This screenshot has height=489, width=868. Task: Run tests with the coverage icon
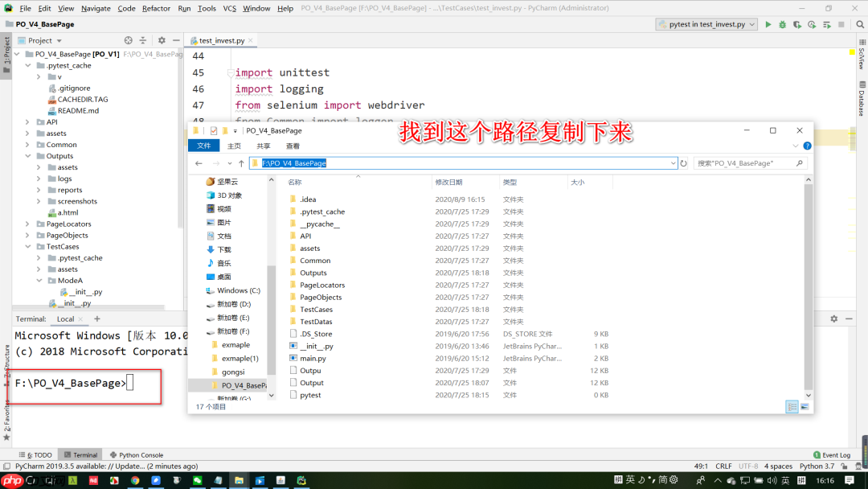[x=795, y=24]
